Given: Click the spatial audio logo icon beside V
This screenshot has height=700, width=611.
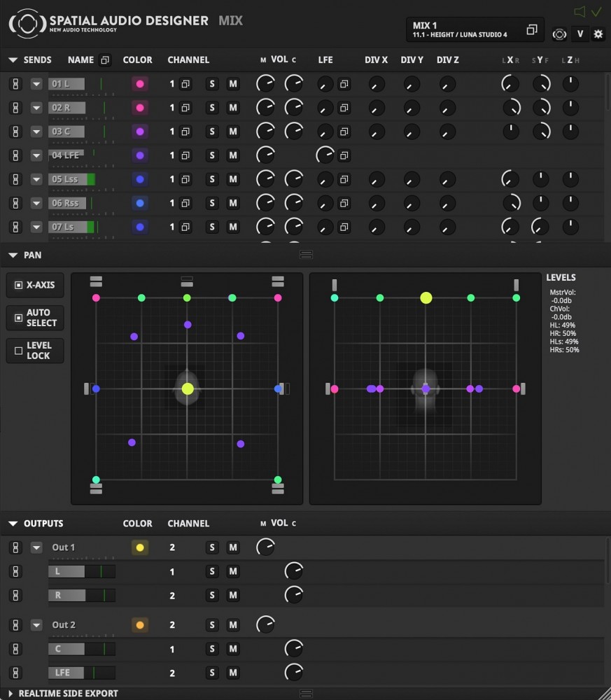Looking at the screenshot, I should pyautogui.click(x=559, y=34).
